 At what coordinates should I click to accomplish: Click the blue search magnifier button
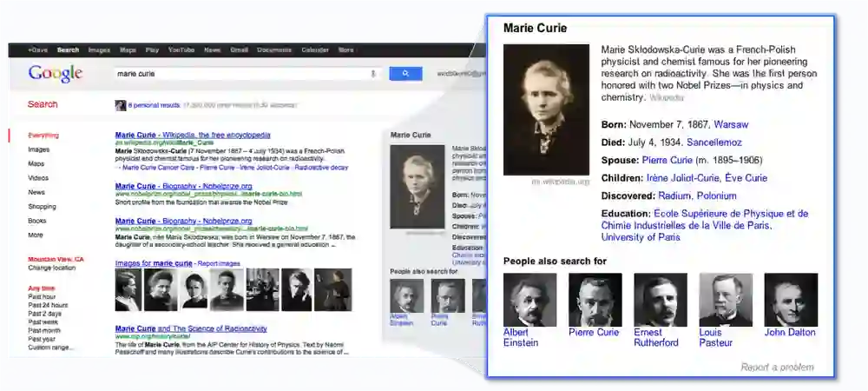[405, 74]
